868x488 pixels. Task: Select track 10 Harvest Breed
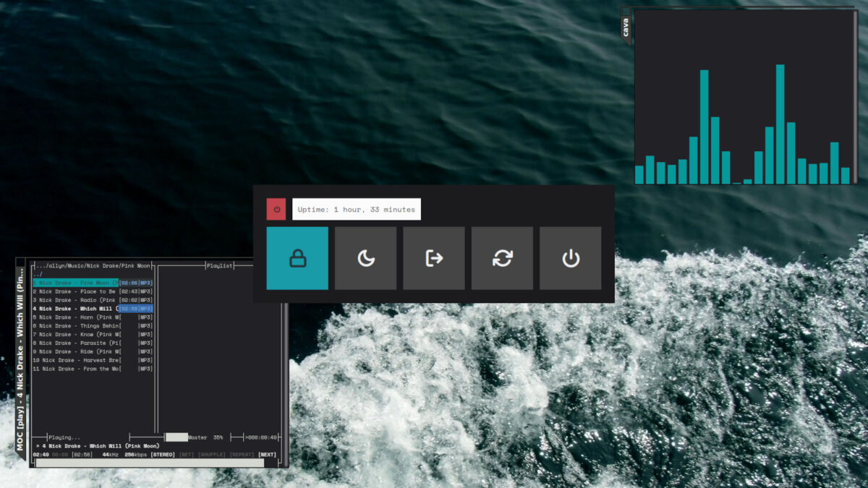(x=76, y=360)
